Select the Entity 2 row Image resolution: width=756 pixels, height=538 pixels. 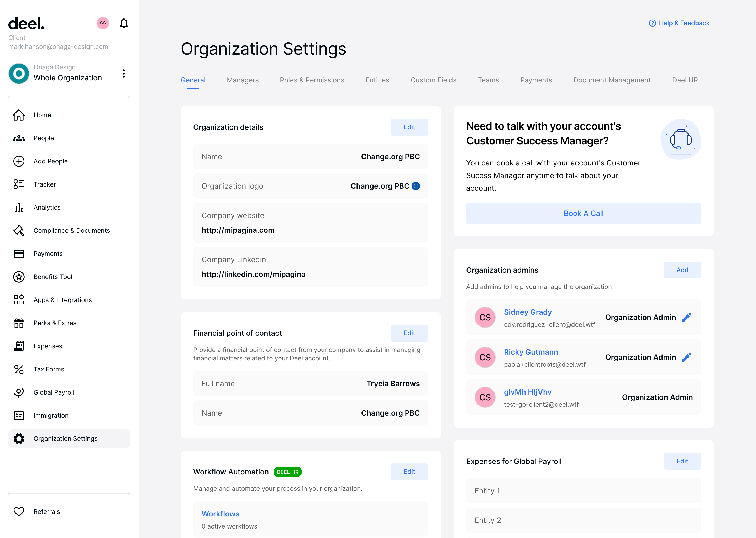(584, 520)
